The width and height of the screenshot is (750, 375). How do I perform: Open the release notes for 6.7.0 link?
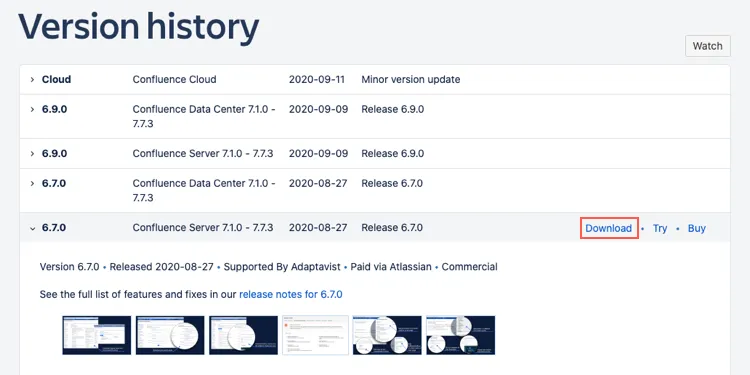click(291, 294)
